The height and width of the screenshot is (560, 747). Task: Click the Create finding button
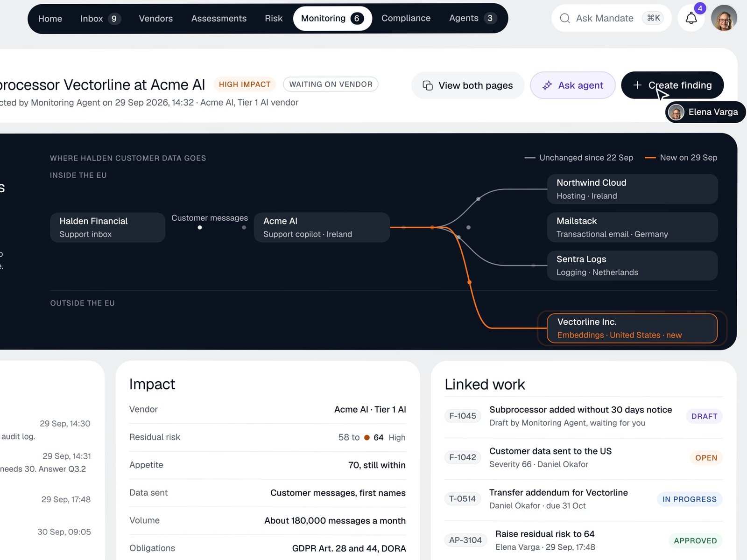(x=672, y=85)
